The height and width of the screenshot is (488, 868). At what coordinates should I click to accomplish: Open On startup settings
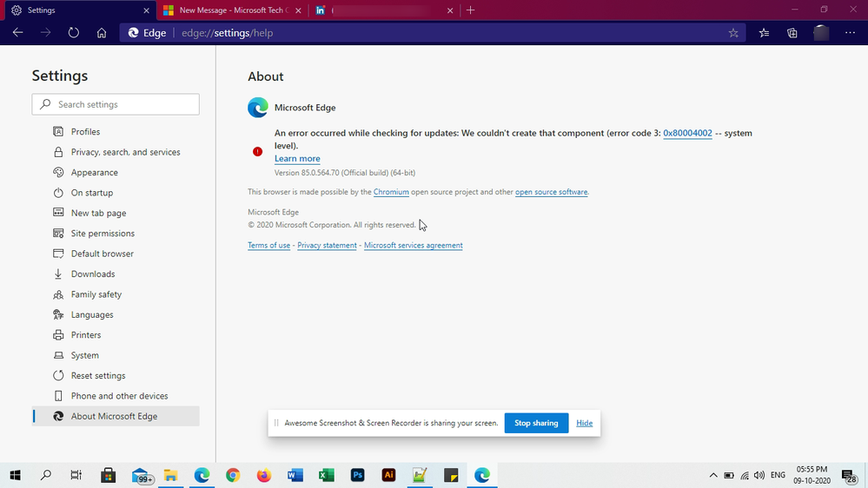click(92, 193)
